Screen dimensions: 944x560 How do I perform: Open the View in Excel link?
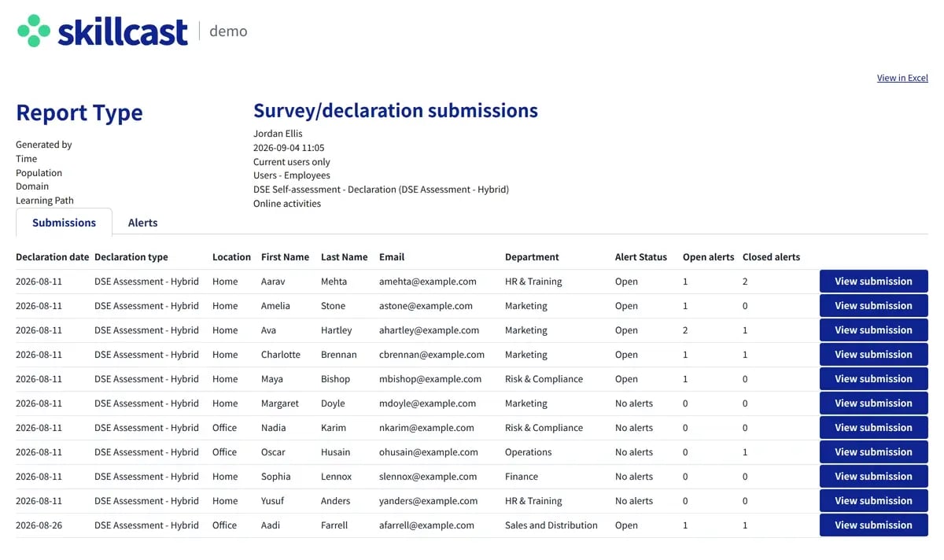point(902,78)
